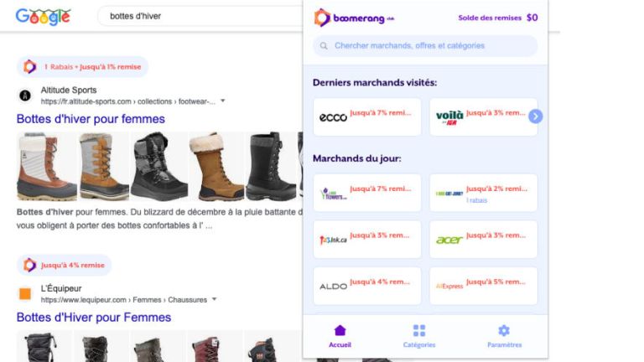This screenshot has height=362, width=644.
Task: Open the "Bottes d'Hiver pour Femmes" L'Équipeur link
Action: [94, 318]
